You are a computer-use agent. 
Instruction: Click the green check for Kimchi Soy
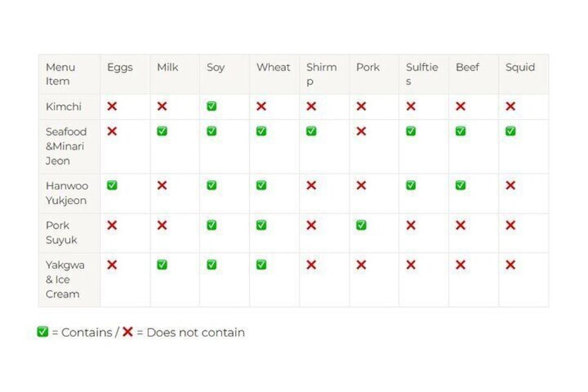(211, 106)
